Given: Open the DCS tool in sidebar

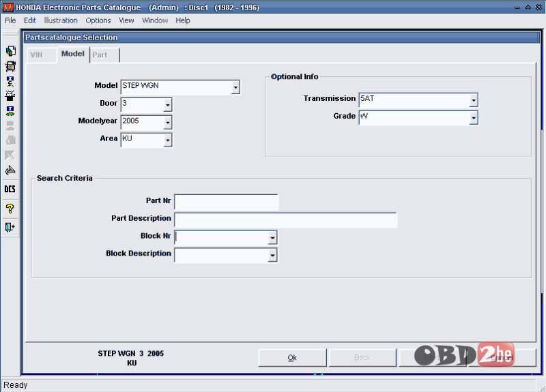Looking at the screenshot, I should coord(10,189).
